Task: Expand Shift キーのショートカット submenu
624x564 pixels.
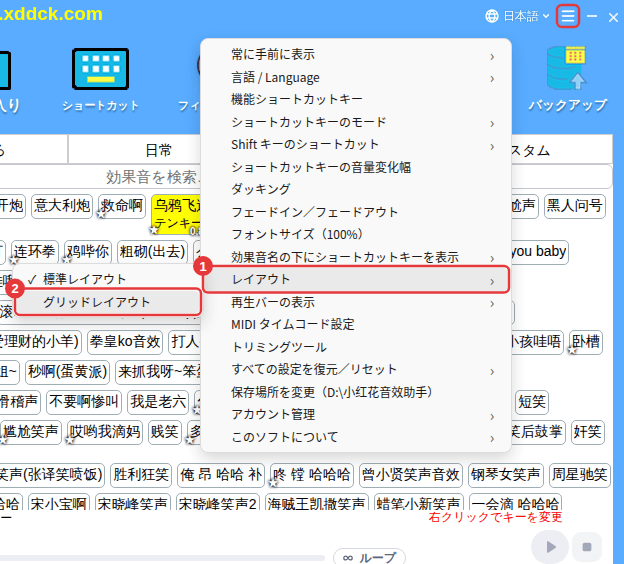Action: [356, 144]
